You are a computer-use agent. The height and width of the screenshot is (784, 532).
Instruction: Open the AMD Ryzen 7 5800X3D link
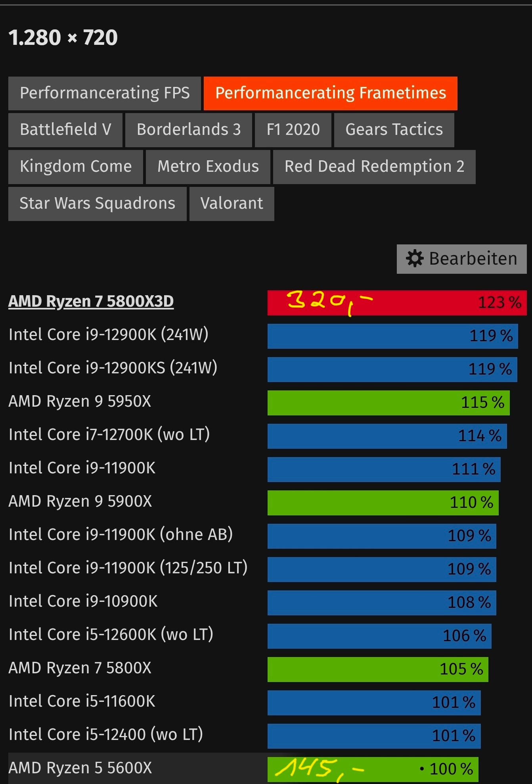tap(91, 301)
